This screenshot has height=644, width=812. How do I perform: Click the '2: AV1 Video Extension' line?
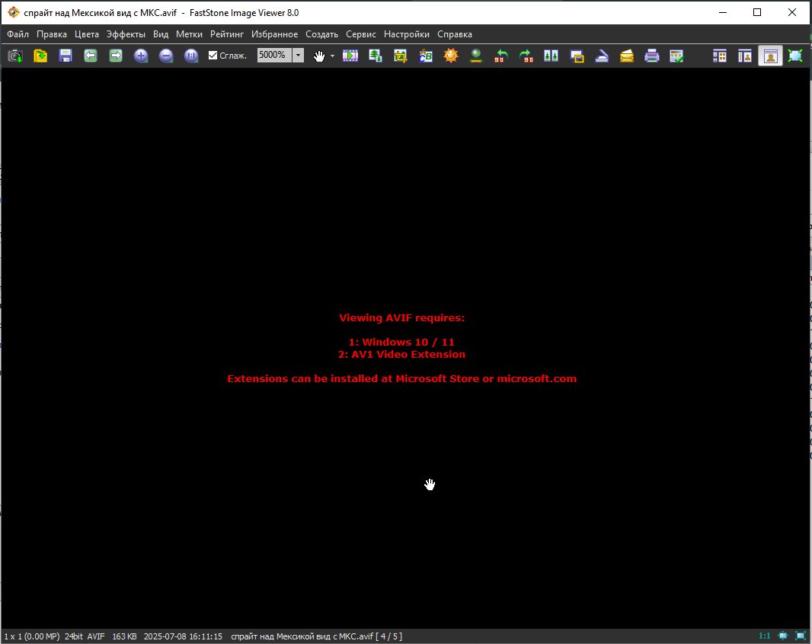point(402,355)
